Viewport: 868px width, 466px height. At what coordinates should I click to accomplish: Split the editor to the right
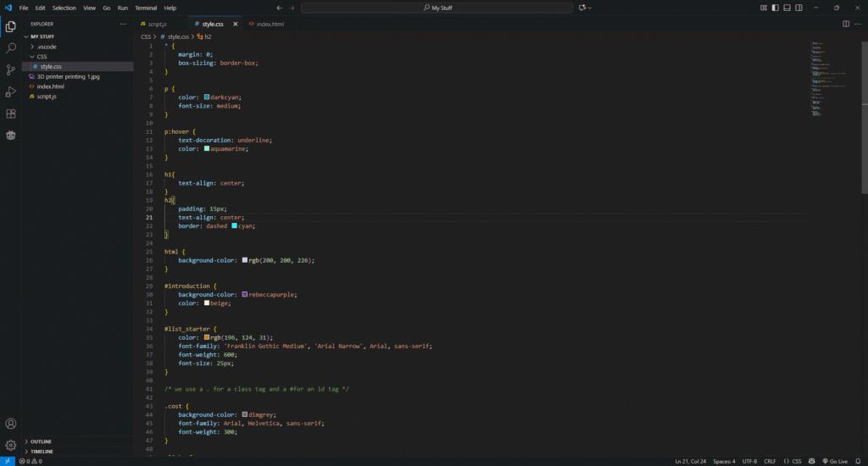pos(845,24)
